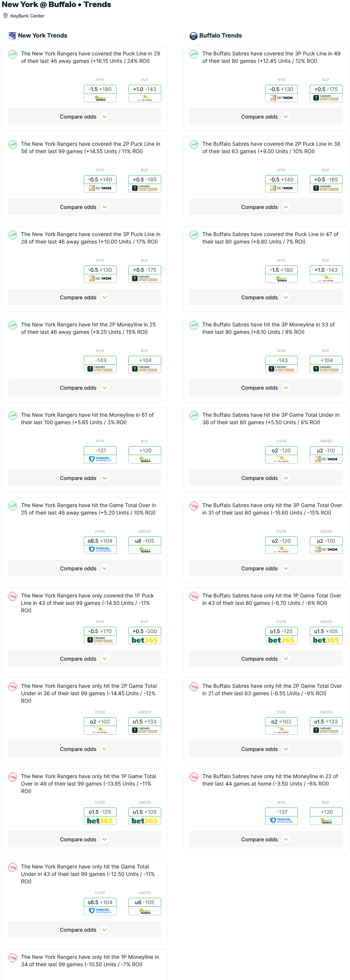Click Caesars logo under the -0.5 +170 odds
Screen dimensions: 350x980
pos(100,640)
